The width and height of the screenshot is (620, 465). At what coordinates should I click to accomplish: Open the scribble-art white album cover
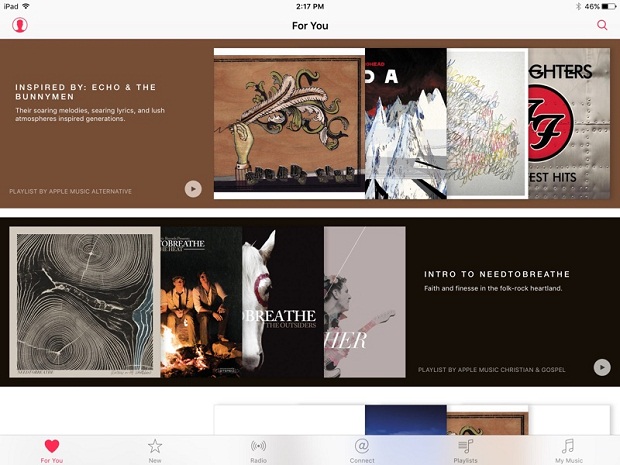pos(488,123)
